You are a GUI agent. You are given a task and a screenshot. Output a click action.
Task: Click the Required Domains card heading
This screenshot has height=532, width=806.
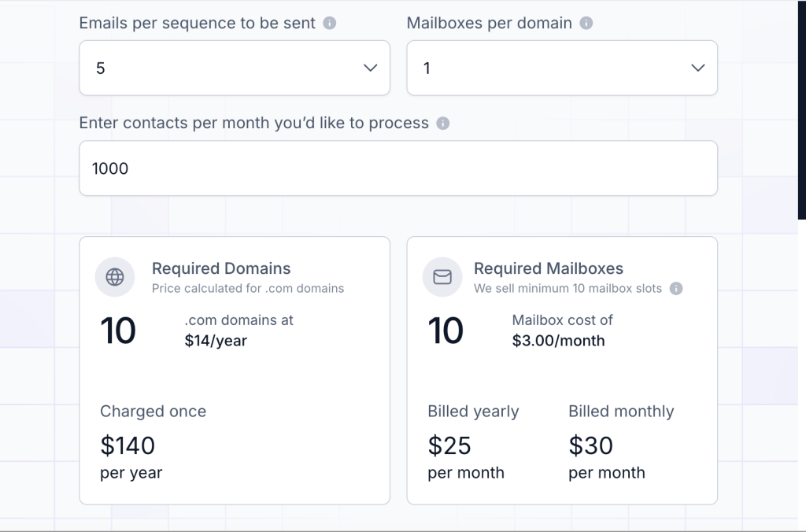221,268
